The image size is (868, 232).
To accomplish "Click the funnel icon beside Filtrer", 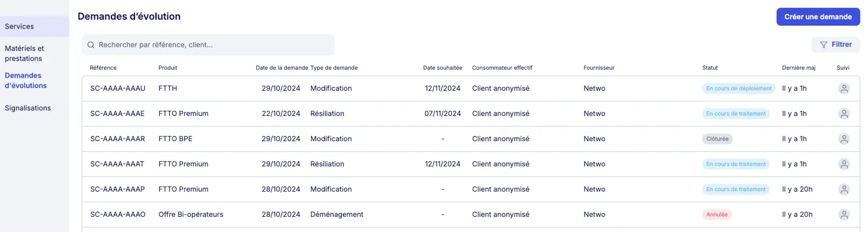I will [x=824, y=45].
